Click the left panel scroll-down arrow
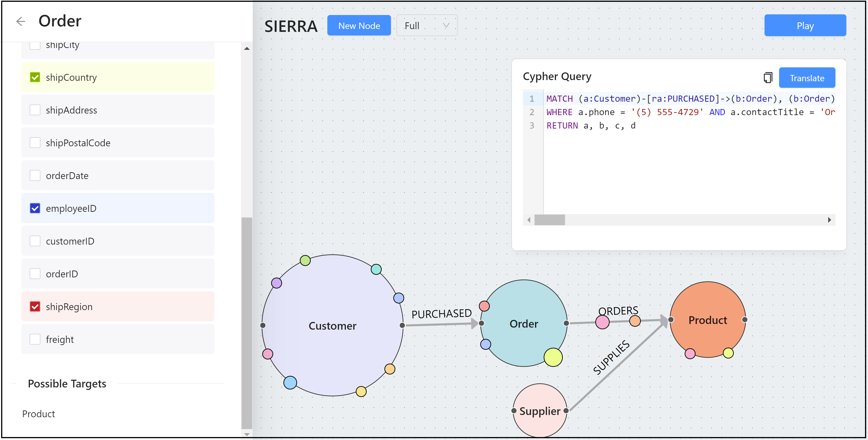Image resolution: width=868 pixels, height=440 pixels. pyautogui.click(x=247, y=434)
